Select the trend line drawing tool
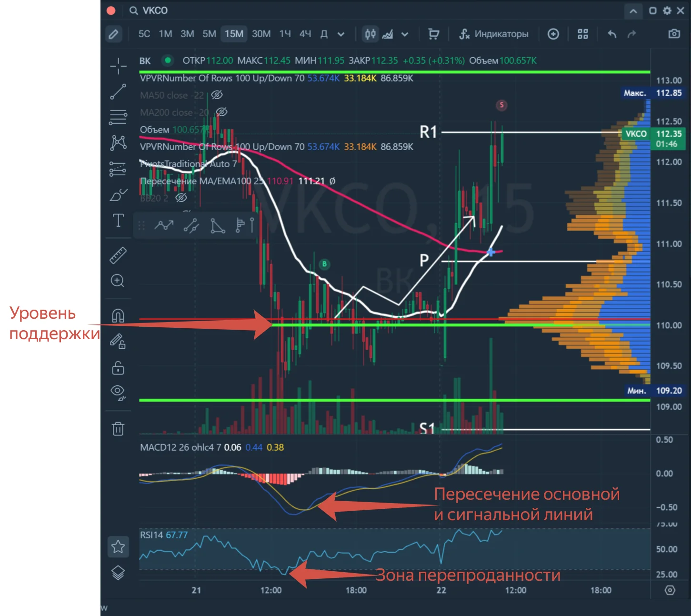The width and height of the screenshot is (691, 616). pos(118,91)
